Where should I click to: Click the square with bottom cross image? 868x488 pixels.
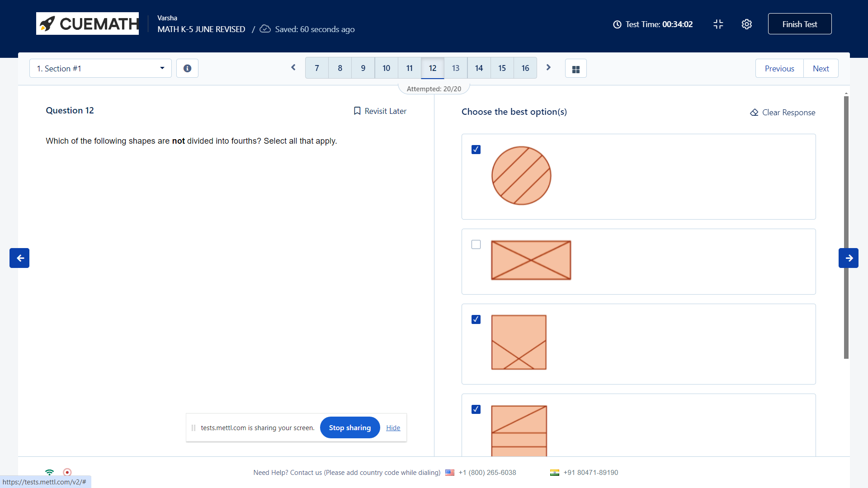(x=519, y=343)
